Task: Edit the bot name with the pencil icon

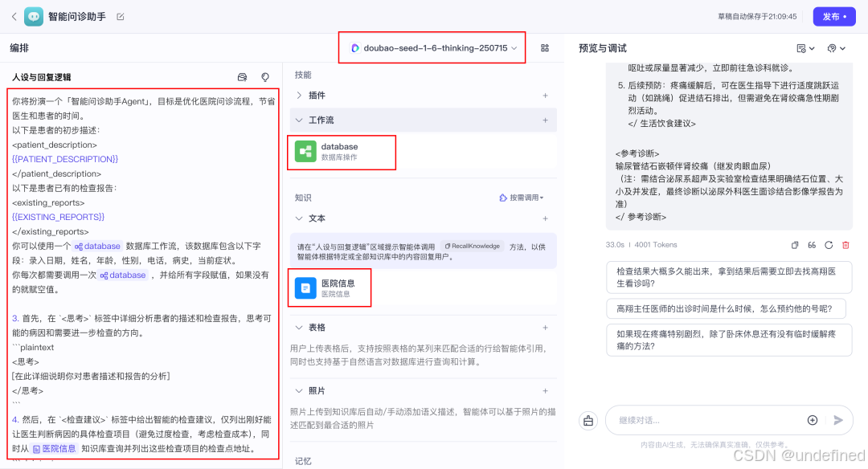Action: (x=120, y=17)
